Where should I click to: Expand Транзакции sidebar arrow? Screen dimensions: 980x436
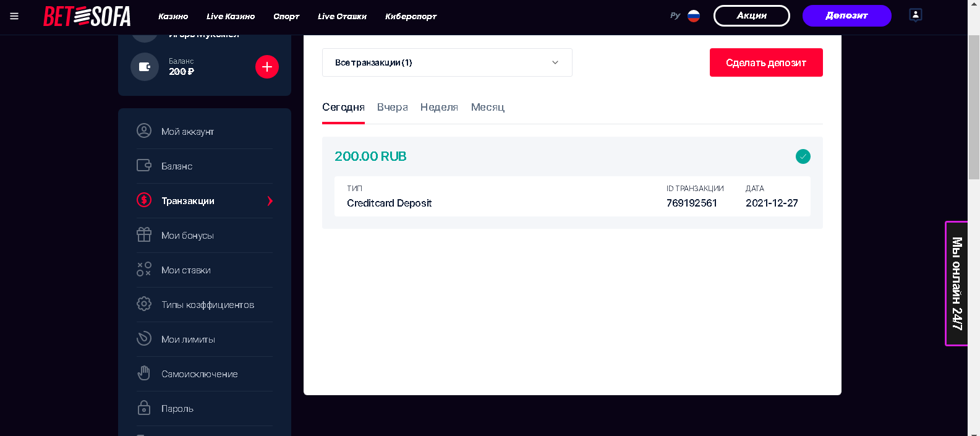coord(270,201)
